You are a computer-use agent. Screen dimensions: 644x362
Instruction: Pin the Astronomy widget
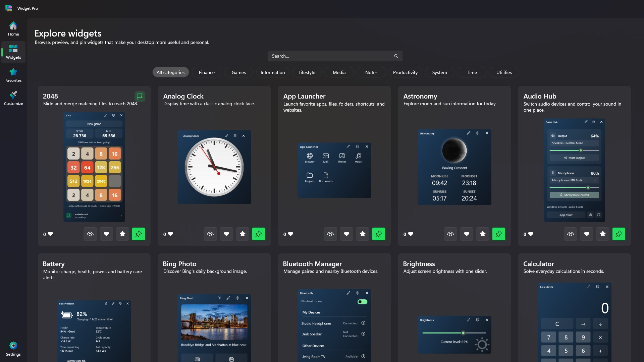(x=499, y=234)
